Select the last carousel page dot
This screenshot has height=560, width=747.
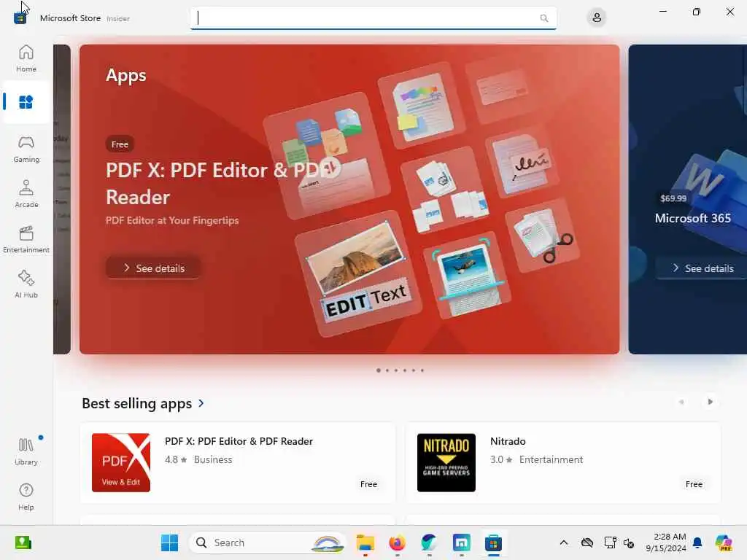tap(422, 370)
